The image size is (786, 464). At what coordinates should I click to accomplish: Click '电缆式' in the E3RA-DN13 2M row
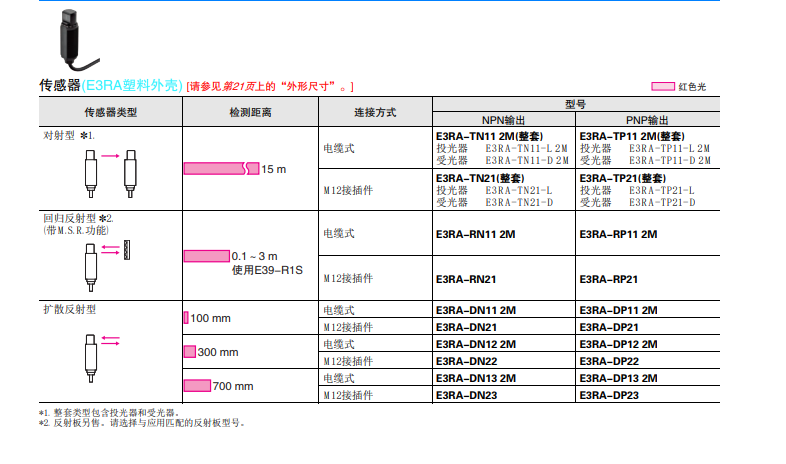point(339,378)
